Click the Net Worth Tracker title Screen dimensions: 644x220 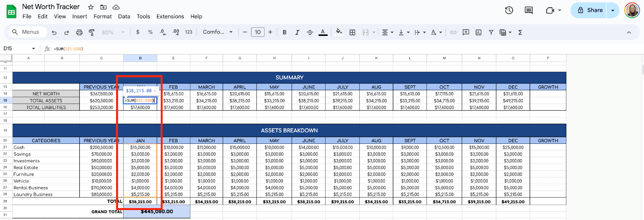pyautogui.click(x=51, y=7)
